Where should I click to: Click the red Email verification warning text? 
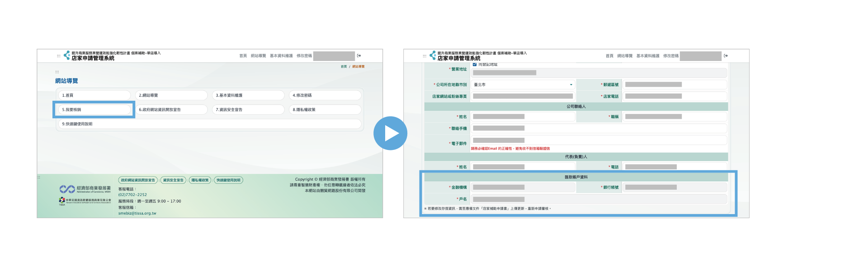[510, 149]
